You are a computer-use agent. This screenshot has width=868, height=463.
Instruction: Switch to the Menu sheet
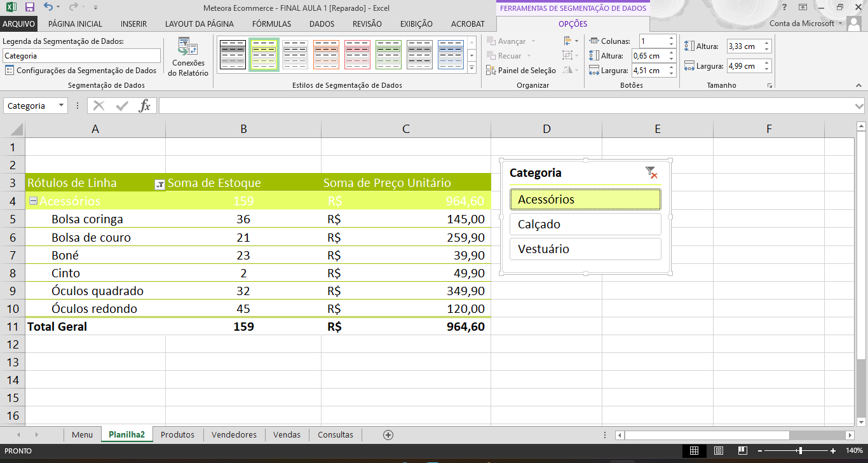coord(82,435)
